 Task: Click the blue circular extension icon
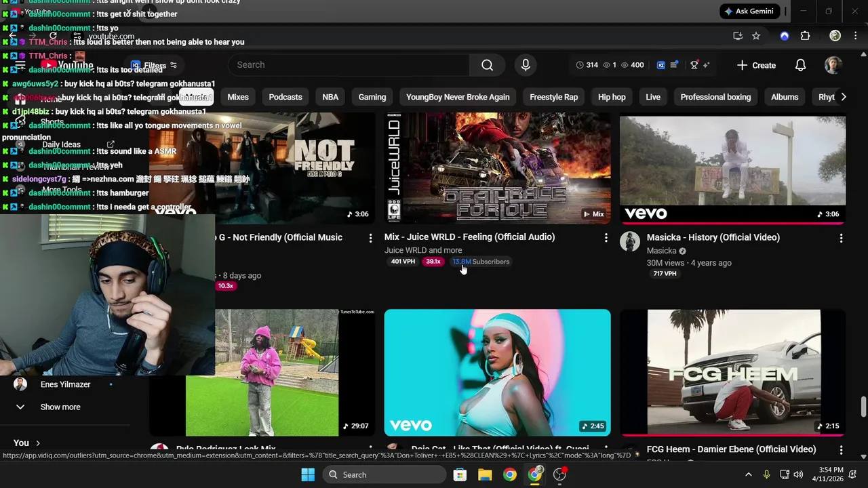tap(785, 36)
